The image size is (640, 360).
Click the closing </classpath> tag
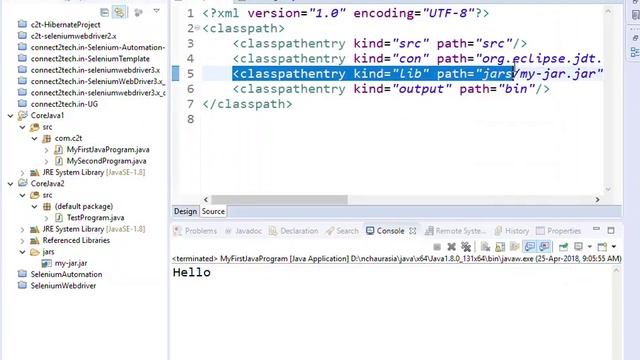coord(247,104)
